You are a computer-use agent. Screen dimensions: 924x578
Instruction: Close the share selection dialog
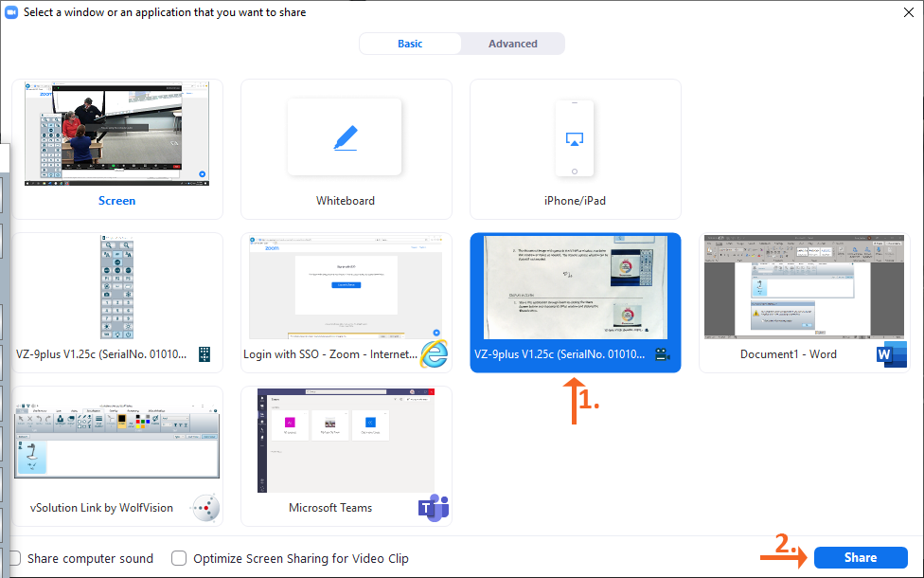point(908,12)
